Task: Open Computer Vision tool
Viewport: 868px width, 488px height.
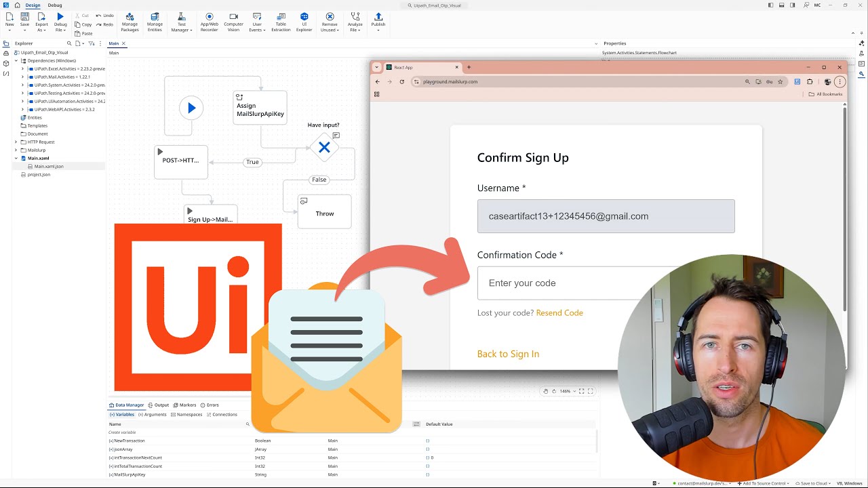Action: 233,22
